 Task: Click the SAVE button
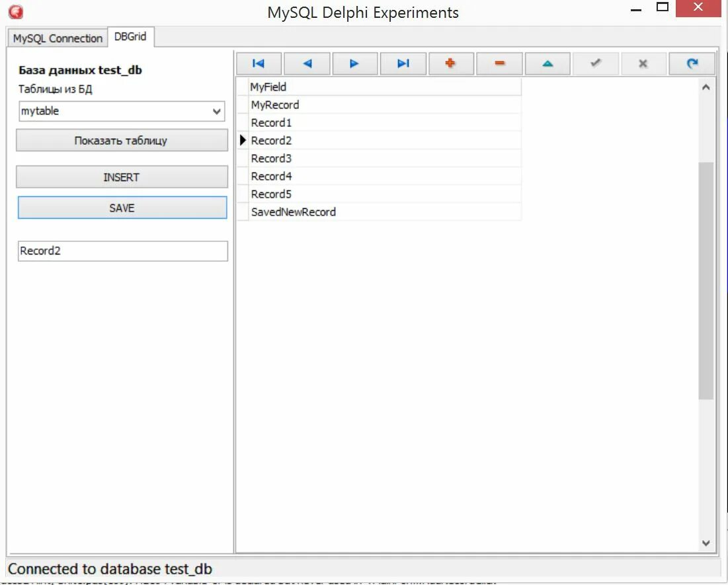[122, 208]
